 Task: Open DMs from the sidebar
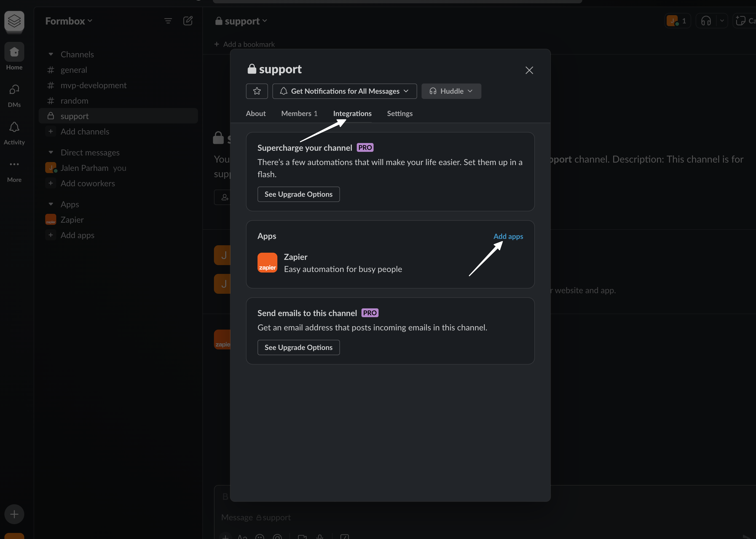pos(14,90)
